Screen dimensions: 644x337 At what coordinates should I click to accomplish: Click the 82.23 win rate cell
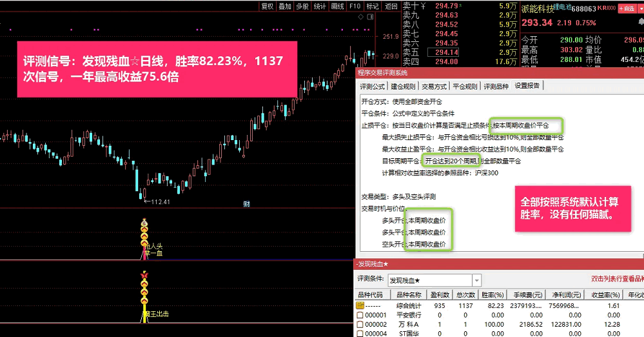click(496, 306)
